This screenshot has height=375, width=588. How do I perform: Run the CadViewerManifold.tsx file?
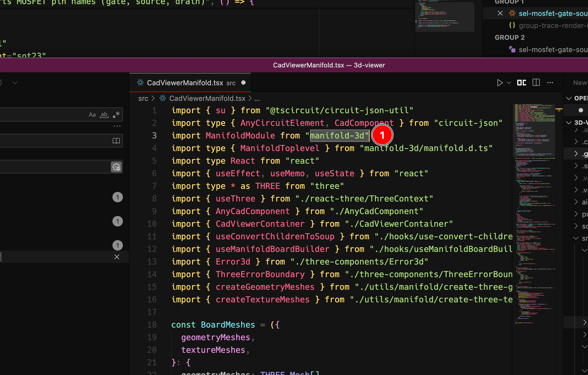(x=500, y=83)
